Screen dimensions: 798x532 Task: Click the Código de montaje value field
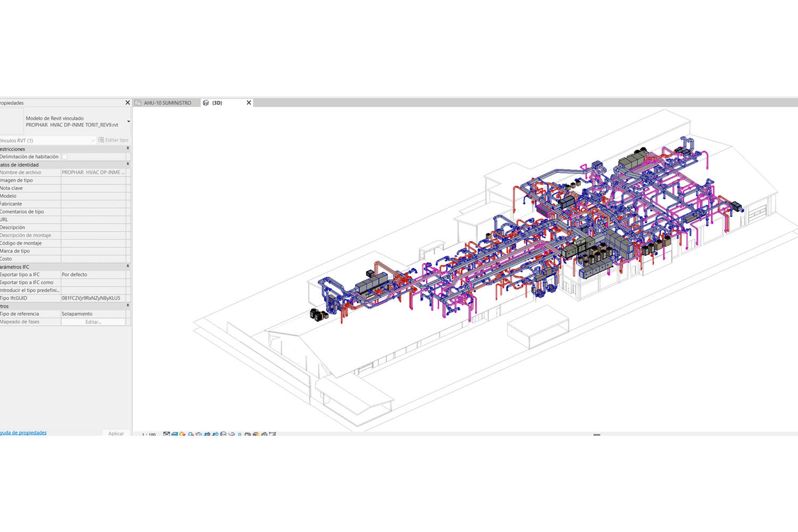(93, 243)
